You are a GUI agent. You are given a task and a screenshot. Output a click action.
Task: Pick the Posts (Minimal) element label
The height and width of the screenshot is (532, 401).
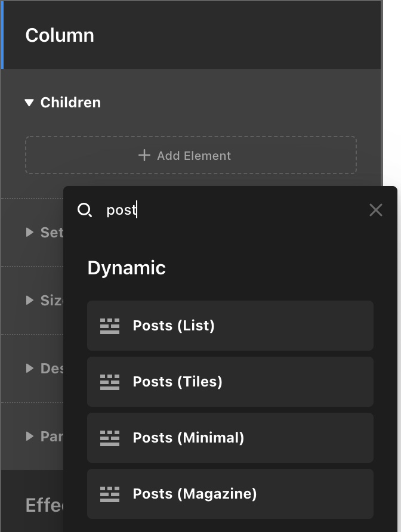[x=188, y=438]
